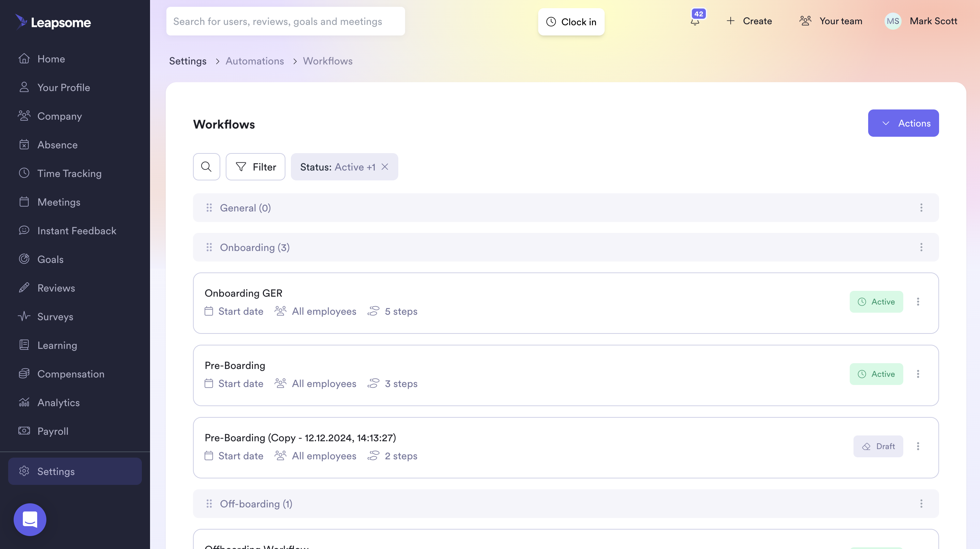Open Mark Scott account menu

[x=934, y=21]
